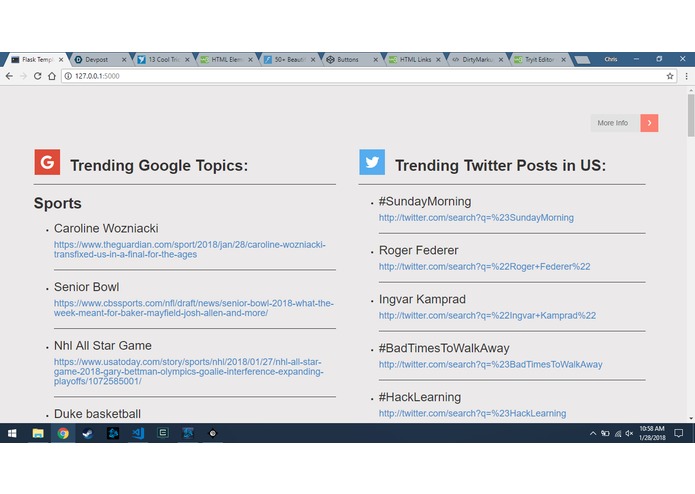Open the Guardian Caroline Wozniacki link

click(190, 249)
